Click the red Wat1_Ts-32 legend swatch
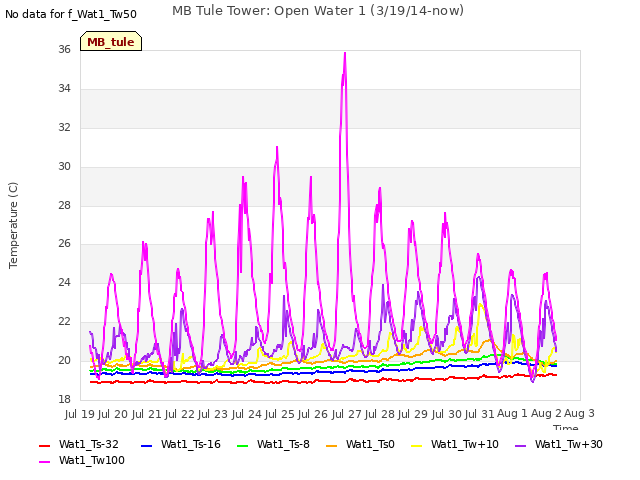 44,446
